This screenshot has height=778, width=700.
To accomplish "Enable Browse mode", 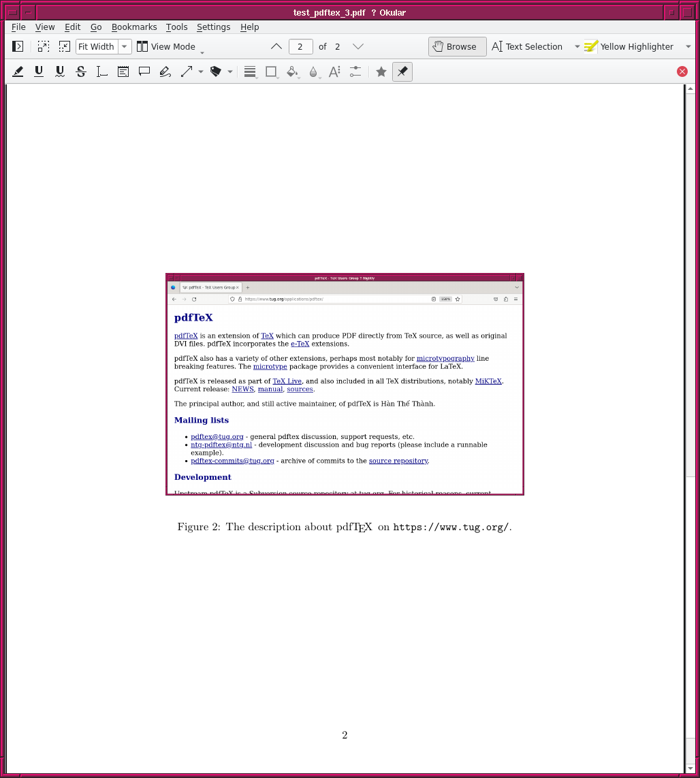I will tap(457, 46).
